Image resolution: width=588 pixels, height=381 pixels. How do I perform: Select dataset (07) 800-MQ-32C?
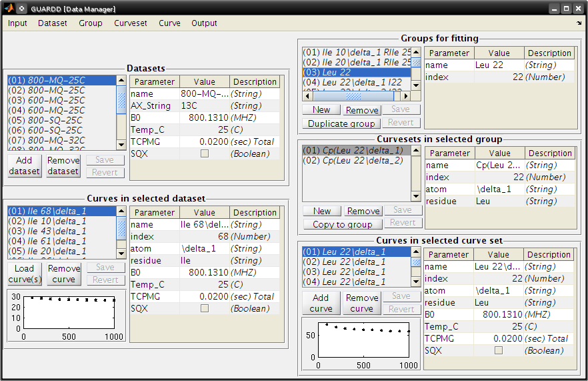pos(62,140)
